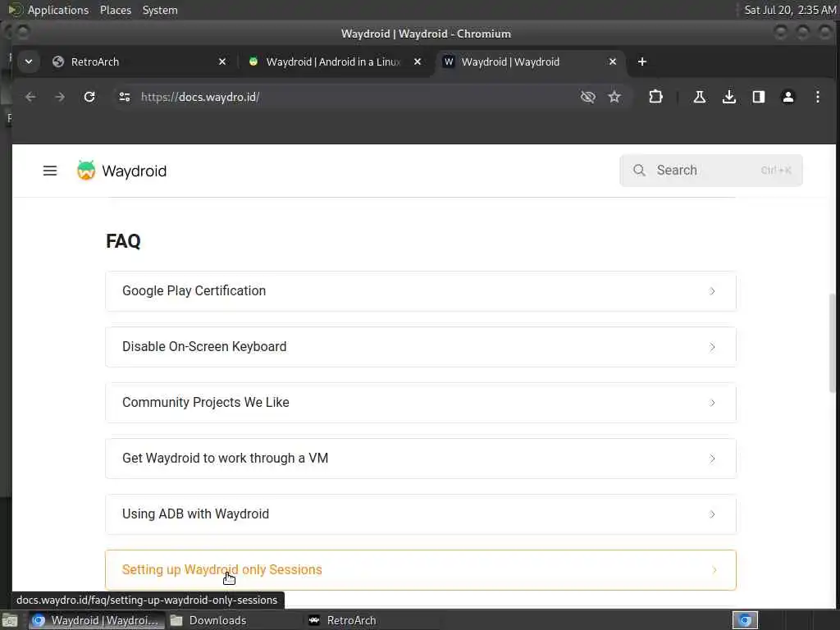Open the System menu
Screen dimensions: 840x630
tap(160, 10)
